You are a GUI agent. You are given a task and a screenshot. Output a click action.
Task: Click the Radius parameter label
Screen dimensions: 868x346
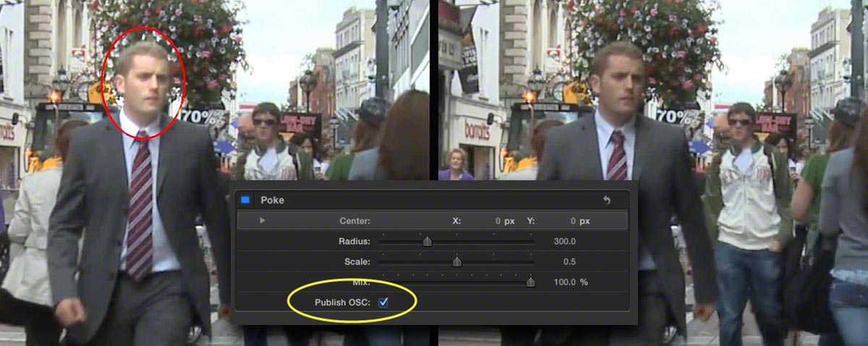354,241
